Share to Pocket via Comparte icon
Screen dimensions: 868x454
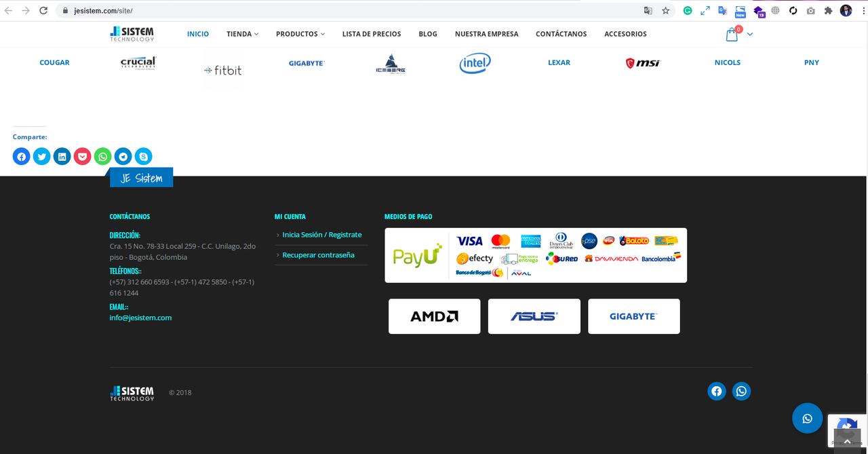click(x=83, y=157)
